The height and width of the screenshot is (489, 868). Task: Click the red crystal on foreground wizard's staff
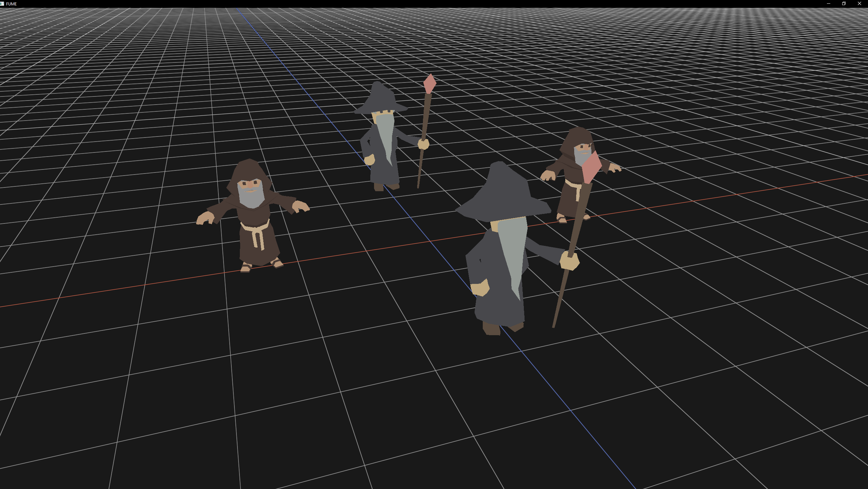[591, 167]
